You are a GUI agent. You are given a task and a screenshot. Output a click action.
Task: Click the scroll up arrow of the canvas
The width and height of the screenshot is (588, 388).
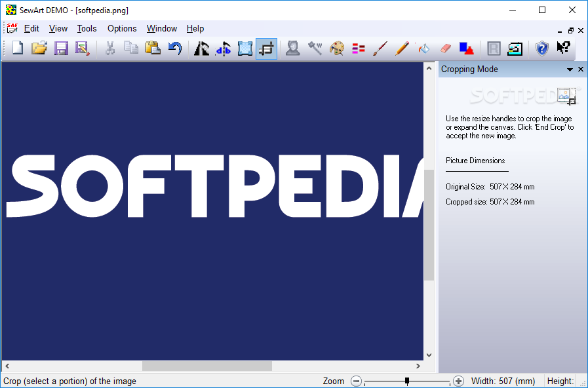(429, 68)
